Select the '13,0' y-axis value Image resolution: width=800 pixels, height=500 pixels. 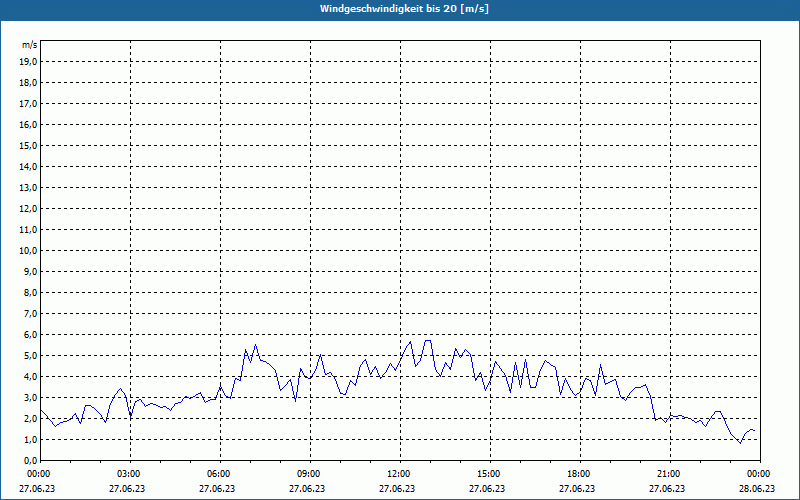click(29, 187)
